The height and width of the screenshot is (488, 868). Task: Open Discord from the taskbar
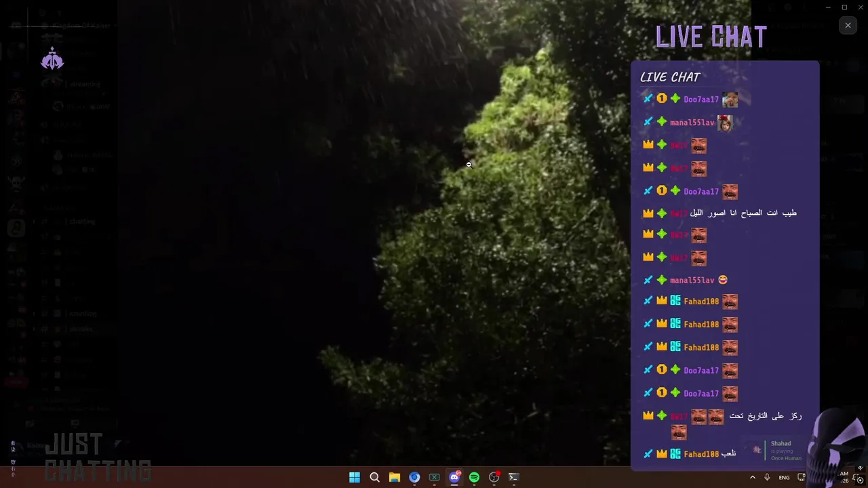454,477
